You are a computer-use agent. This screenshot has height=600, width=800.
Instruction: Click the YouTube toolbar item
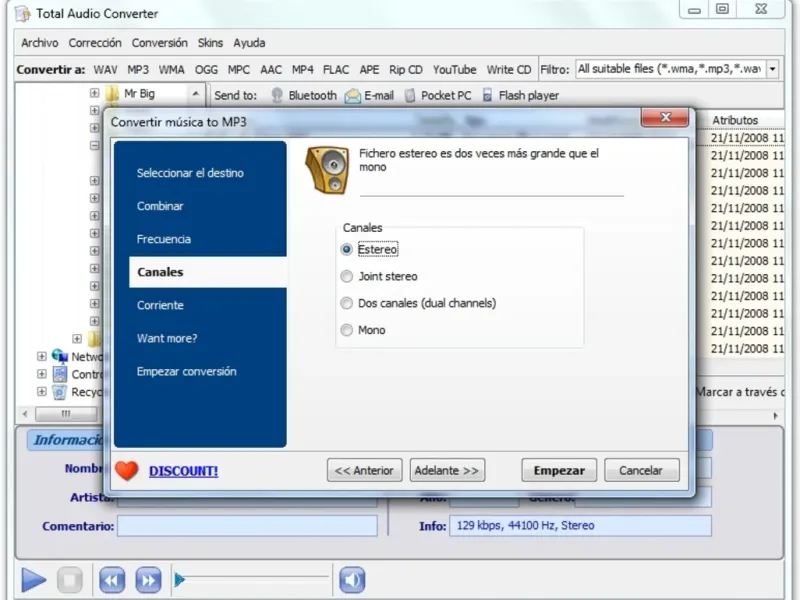(x=455, y=70)
